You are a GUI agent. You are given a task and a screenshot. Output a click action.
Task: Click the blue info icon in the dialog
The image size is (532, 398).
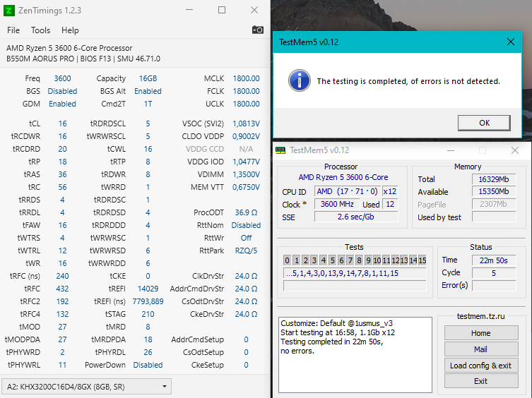point(300,80)
